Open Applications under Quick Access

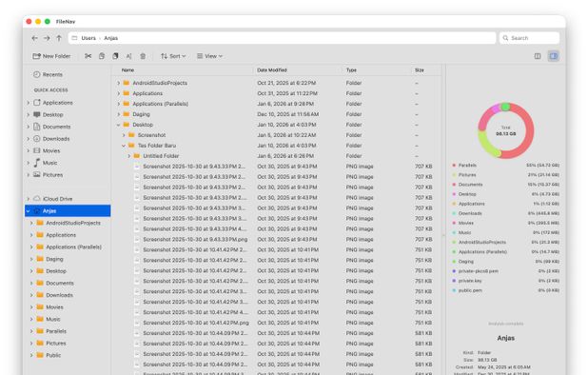click(53, 103)
